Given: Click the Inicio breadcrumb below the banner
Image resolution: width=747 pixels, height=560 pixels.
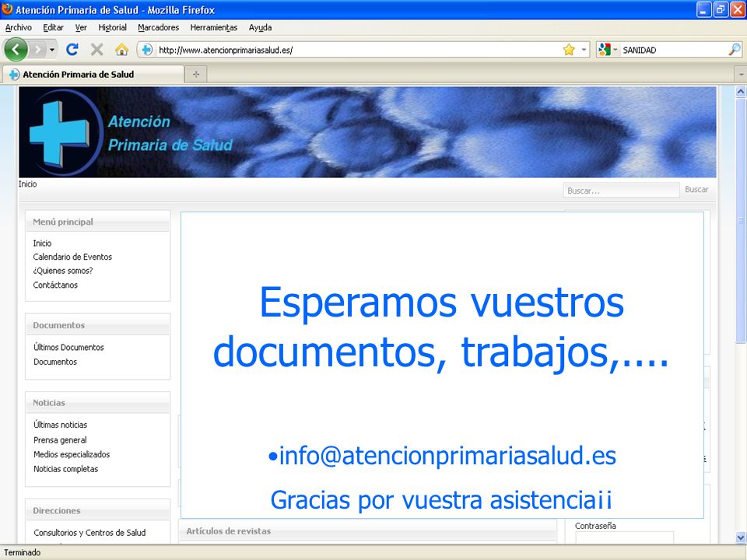Looking at the screenshot, I should tap(28, 184).
